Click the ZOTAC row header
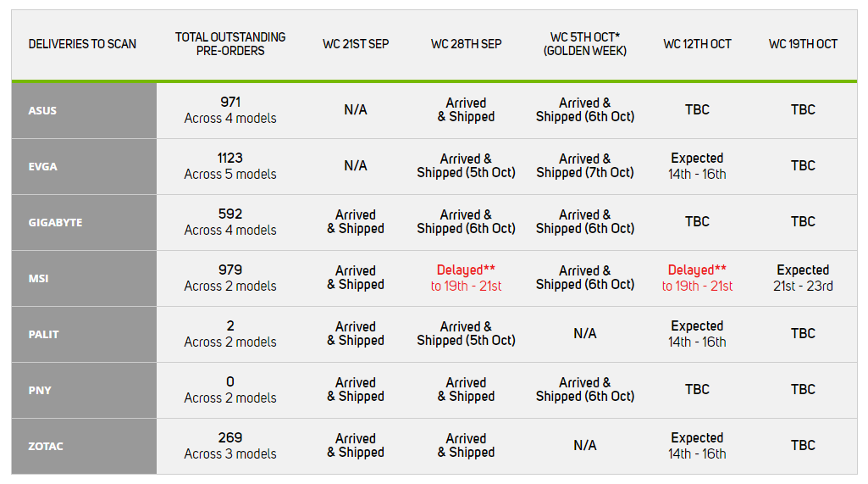The image size is (868, 484). (x=84, y=447)
